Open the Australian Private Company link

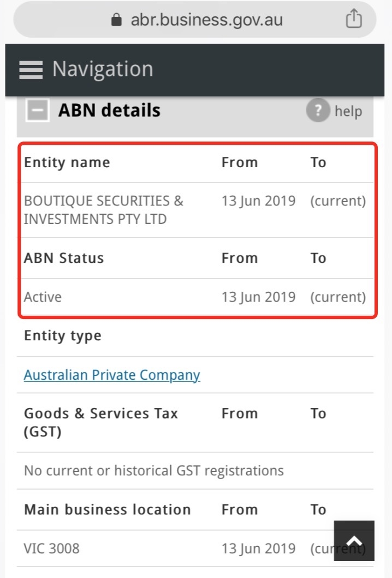point(112,375)
